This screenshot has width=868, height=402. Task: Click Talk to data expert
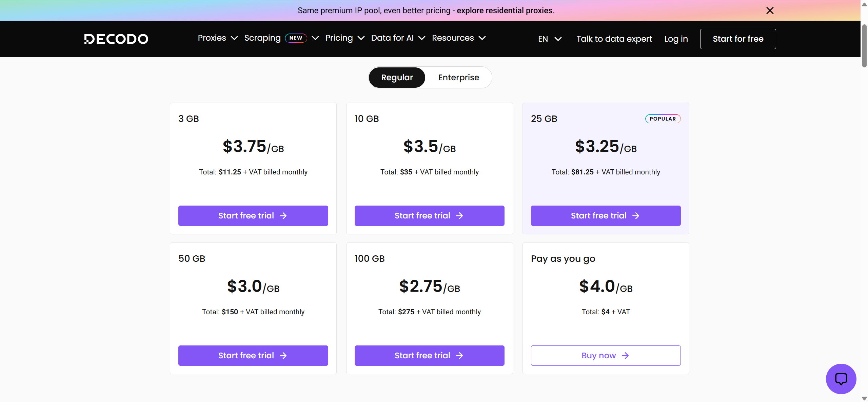point(614,39)
